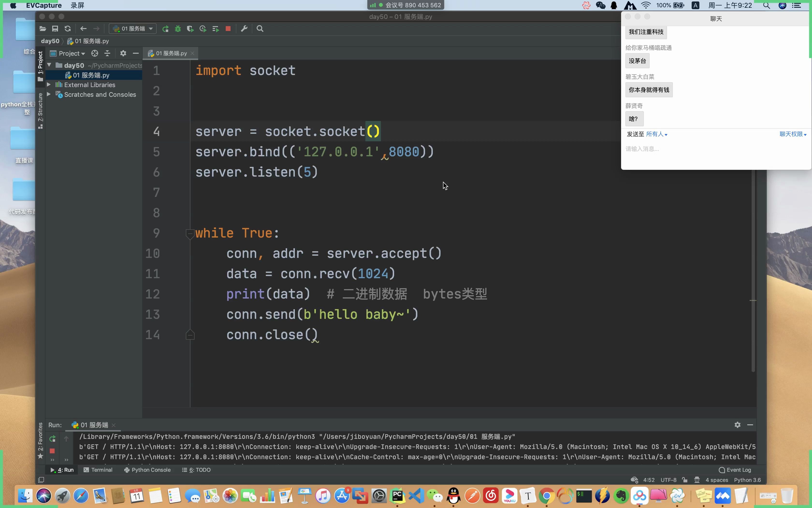Screen dimensions: 812x508
Task: Locate current file with the crosshair icon
Action: pyautogui.click(x=95, y=53)
